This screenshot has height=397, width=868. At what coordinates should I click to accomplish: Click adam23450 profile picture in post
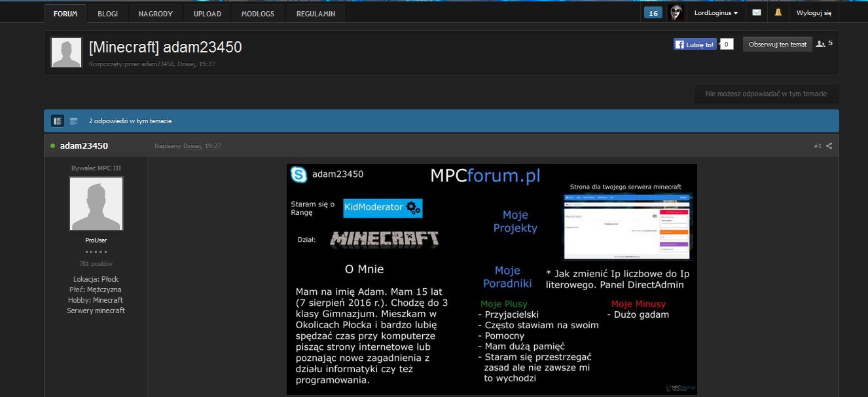click(96, 204)
